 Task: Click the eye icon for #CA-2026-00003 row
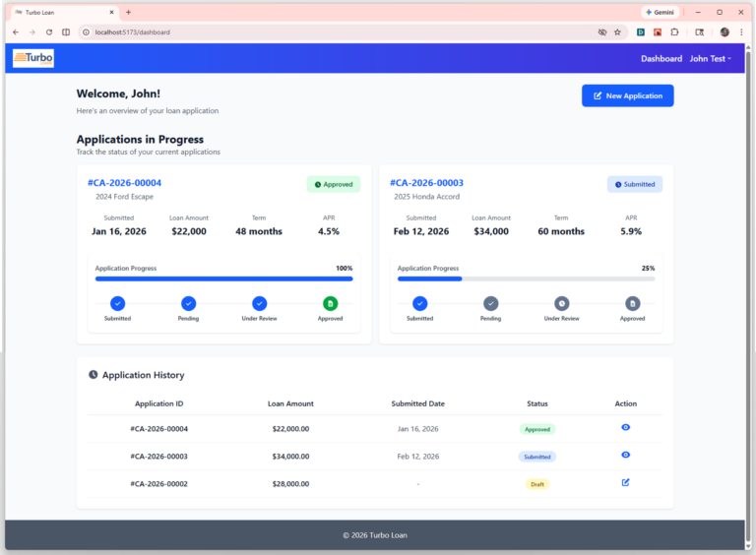coord(625,455)
